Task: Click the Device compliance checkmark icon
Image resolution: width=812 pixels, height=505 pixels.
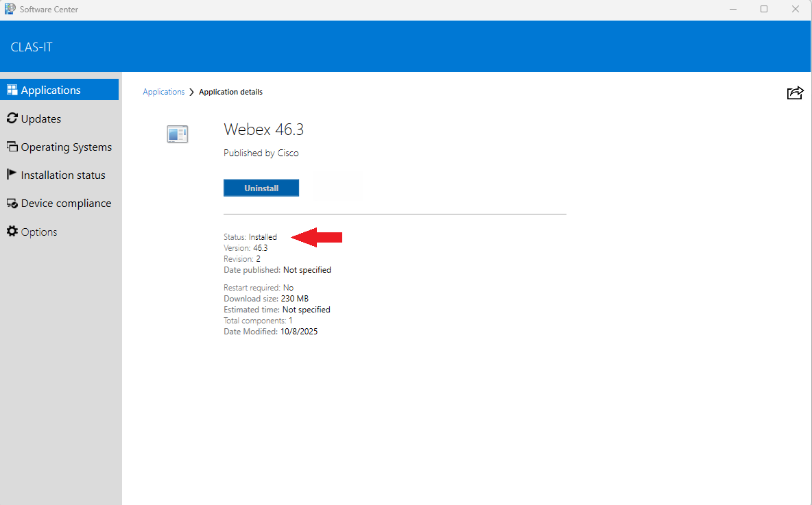Action: point(12,204)
